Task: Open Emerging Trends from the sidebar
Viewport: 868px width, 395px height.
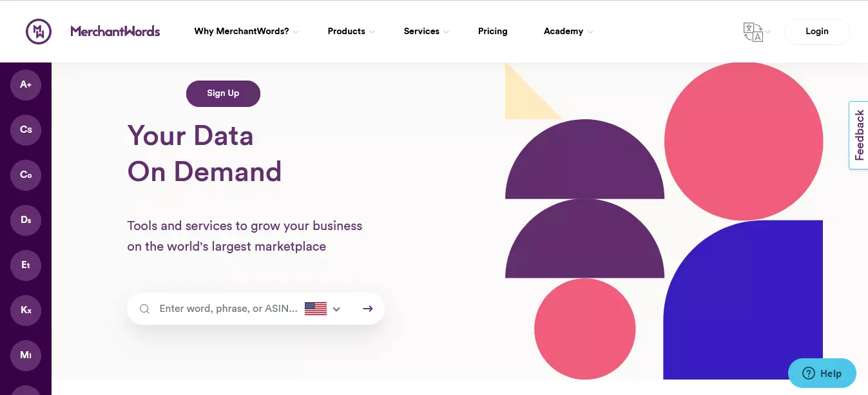Action: click(x=25, y=265)
